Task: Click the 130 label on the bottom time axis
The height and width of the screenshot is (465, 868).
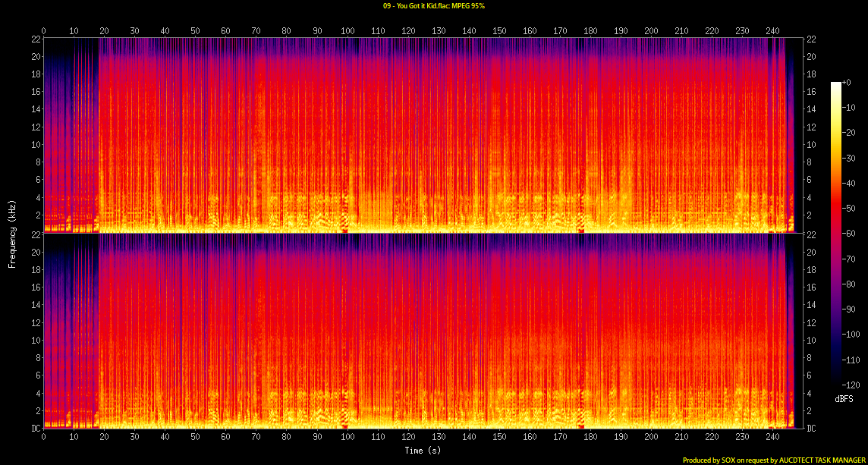Action: 439,438
